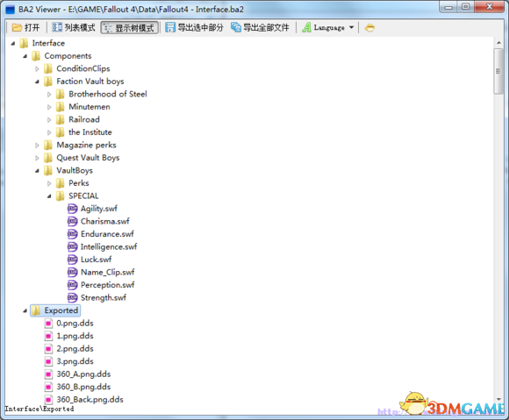Select the Exported folder label

61,310
